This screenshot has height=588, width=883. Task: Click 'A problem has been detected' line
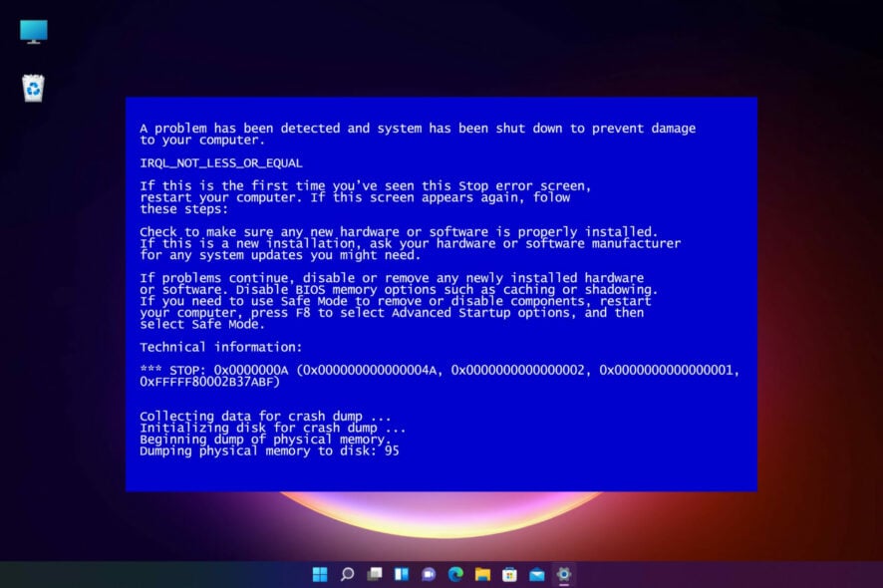click(418, 129)
